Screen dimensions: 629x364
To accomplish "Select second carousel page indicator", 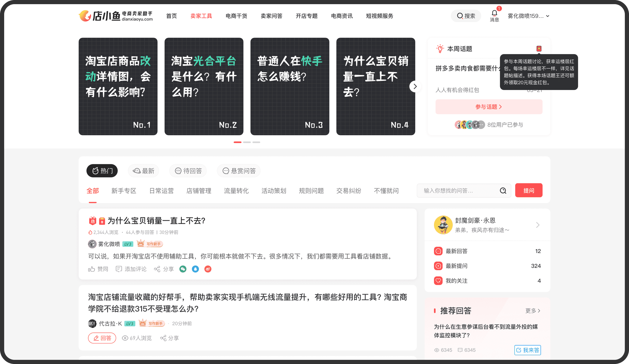I will coord(247,142).
